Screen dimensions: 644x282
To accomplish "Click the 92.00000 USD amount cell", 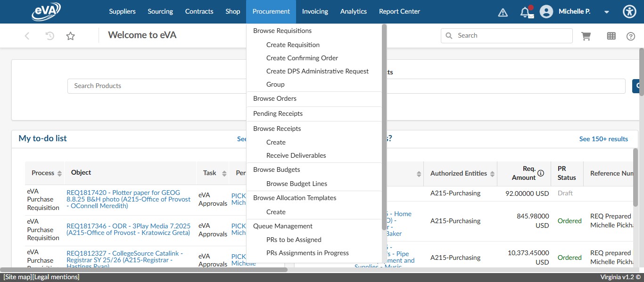I will [x=527, y=193].
